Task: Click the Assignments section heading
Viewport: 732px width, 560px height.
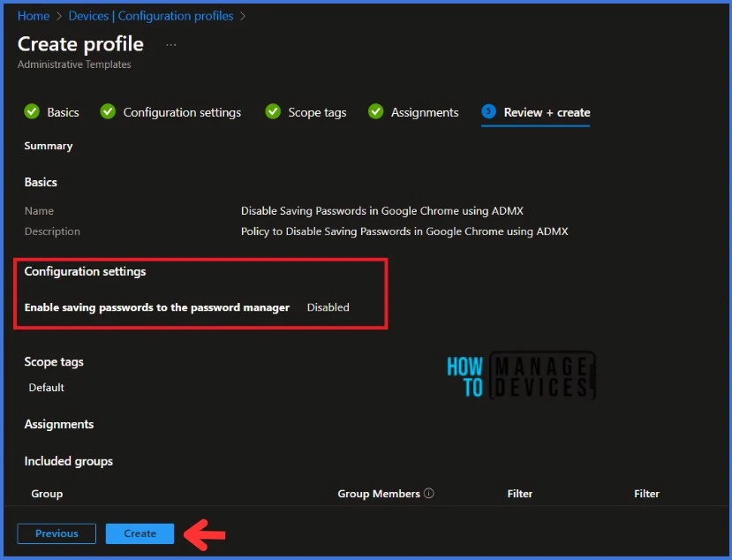Action: tap(59, 424)
